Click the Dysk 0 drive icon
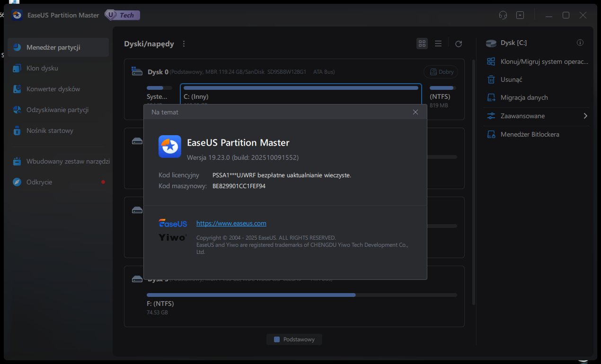601x364 pixels. (x=137, y=72)
